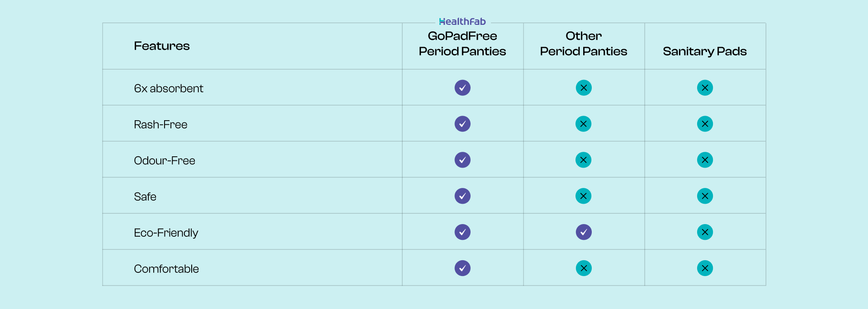The height and width of the screenshot is (309, 868).
Task: Click Sanitary Pads cross for Comfortable
Action: [705, 268]
